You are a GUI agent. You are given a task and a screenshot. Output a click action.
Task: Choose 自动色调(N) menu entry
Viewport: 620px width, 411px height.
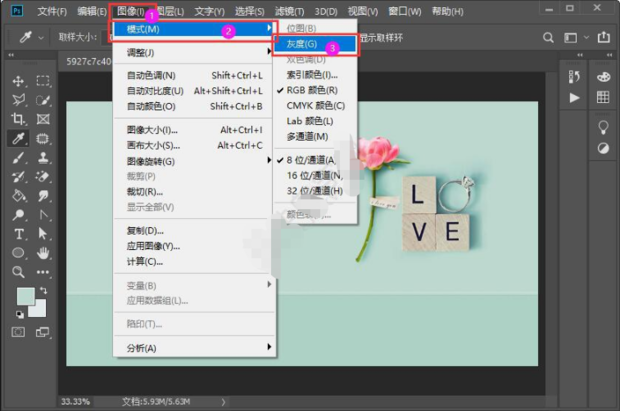pyautogui.click(x=194, y=75)
